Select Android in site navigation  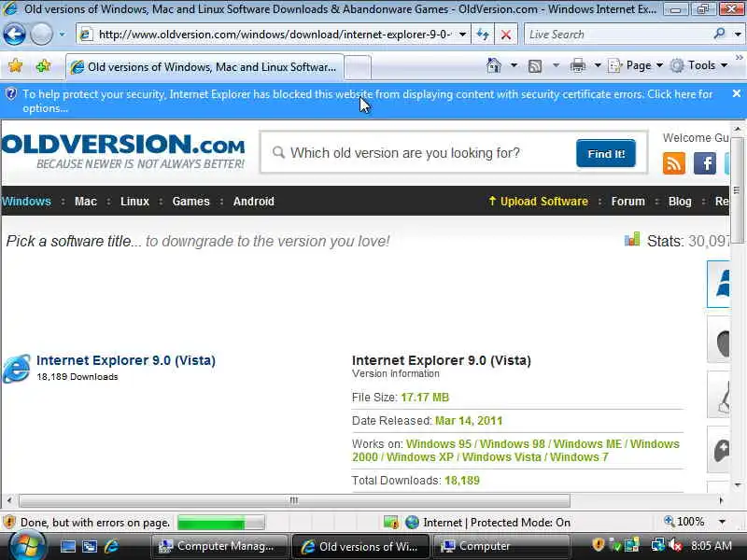click(253, 202)
